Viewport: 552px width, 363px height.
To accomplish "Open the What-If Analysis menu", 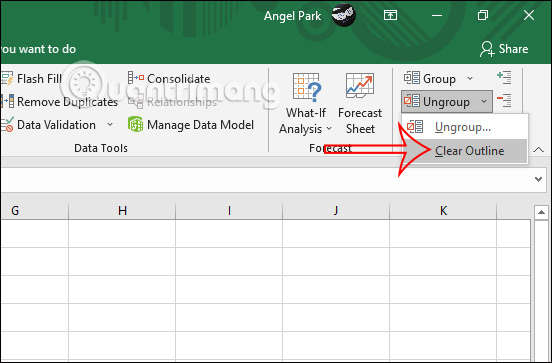I will (x=306, y=104).
